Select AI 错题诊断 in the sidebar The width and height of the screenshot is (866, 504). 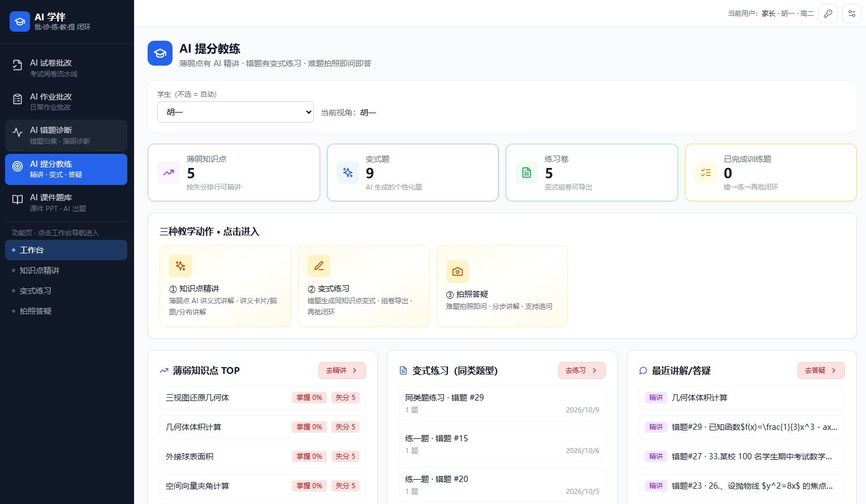pos(66,135)
